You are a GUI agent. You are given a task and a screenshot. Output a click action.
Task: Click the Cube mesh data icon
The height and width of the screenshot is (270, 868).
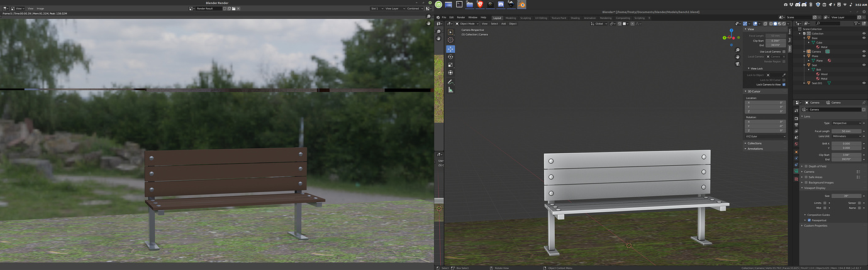[x=813, y=43]
